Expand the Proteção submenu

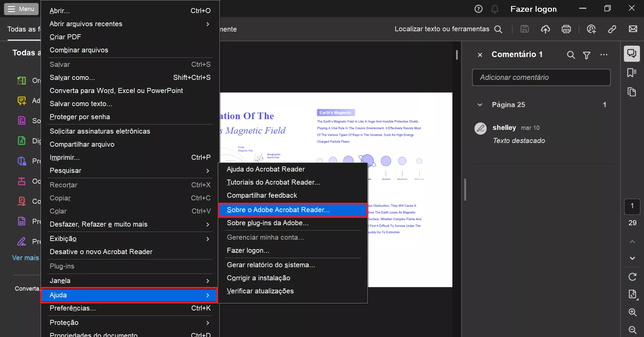pos(130,323)
